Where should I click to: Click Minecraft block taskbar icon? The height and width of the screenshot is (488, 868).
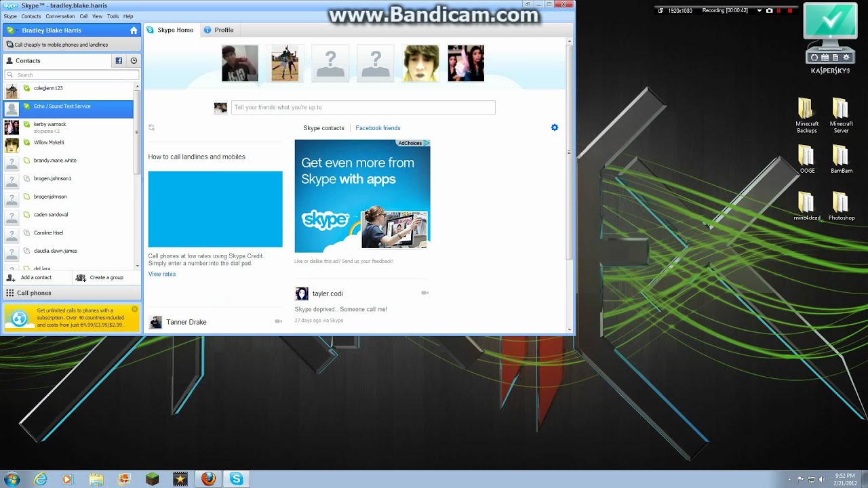point(152,479)
